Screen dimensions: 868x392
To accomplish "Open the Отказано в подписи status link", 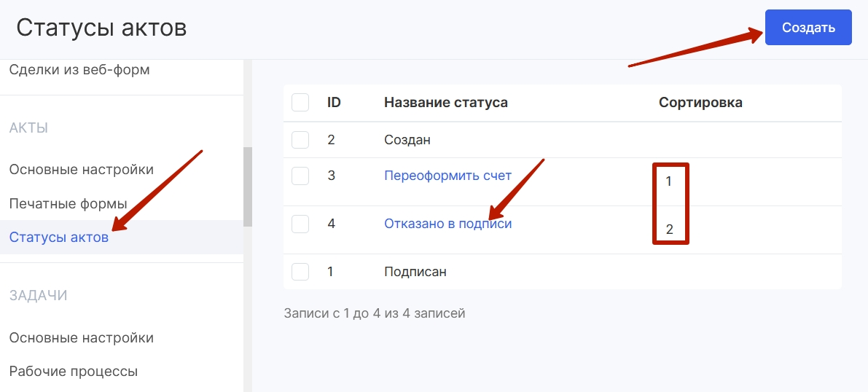I will coord(447,224).
